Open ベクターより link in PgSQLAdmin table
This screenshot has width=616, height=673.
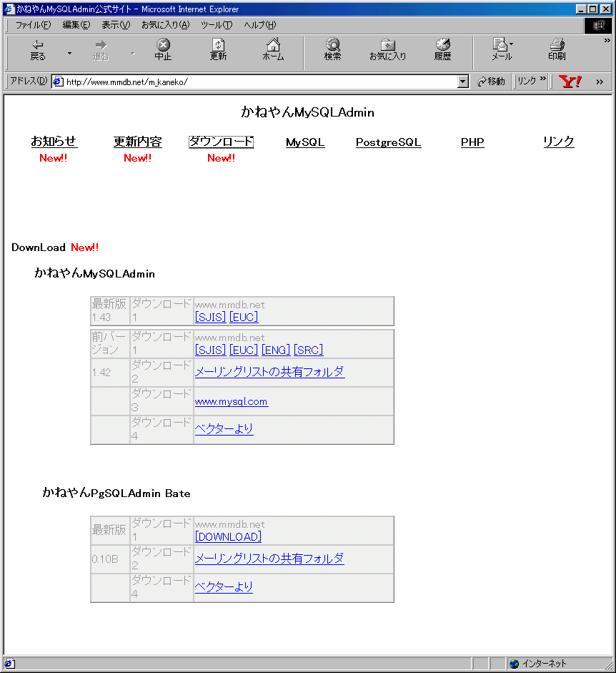[x=224, y=586]
